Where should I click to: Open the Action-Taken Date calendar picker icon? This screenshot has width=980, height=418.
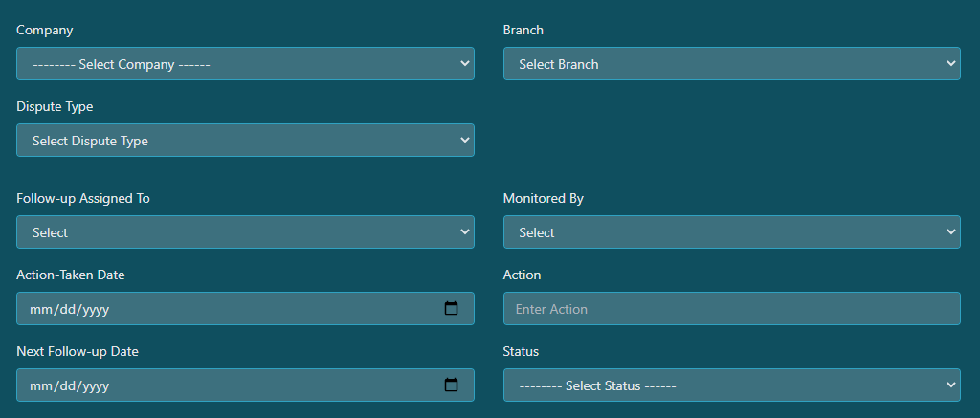pyautogui.click(x=451, y=308)
